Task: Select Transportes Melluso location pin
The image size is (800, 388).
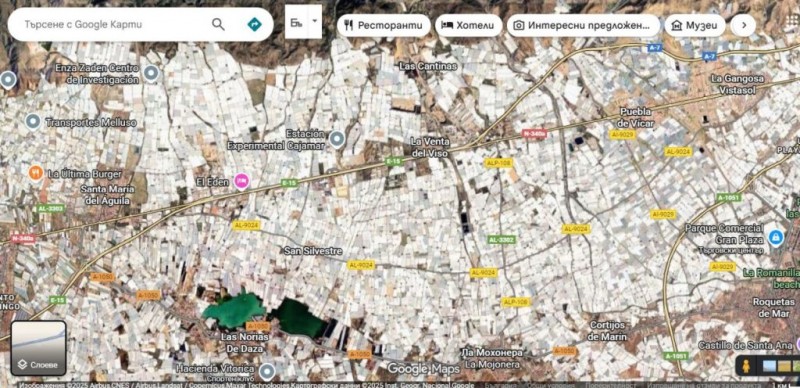Action: [33, 122]
